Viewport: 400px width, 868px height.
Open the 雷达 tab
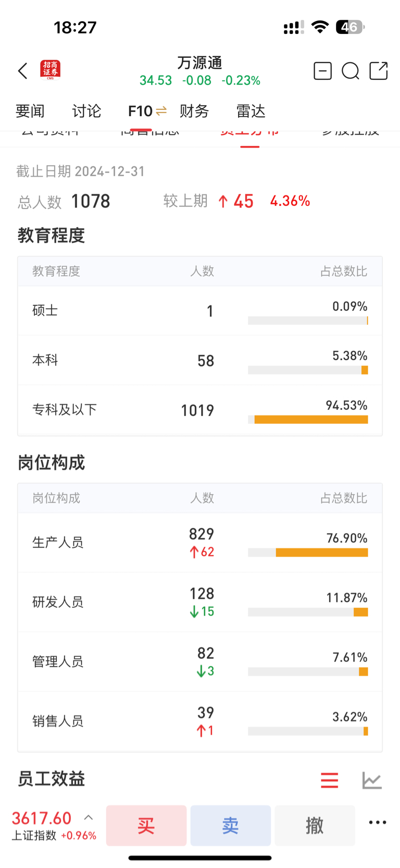(x=251, y=111)
